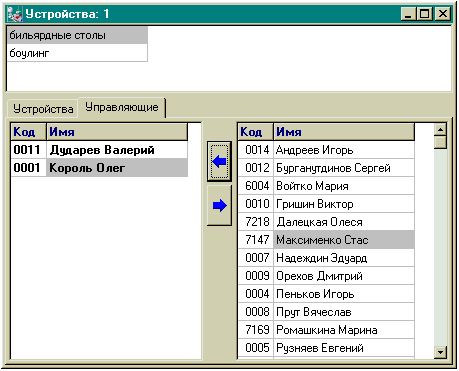Image resolution: width=459 pixels, height=371 pixels.
Task: Click the application icon in title bar
Action: coord(15,14)
